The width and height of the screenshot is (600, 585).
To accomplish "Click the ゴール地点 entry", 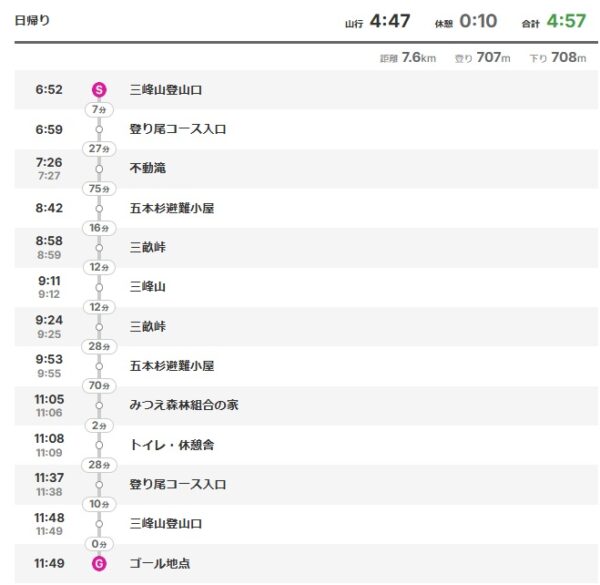I will click(x=160, y=564).
